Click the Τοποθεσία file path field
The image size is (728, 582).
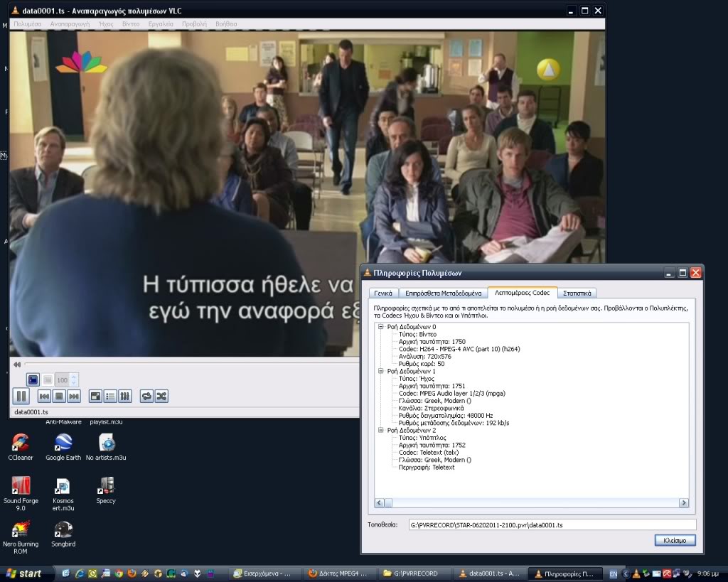[x=551, y=524]
